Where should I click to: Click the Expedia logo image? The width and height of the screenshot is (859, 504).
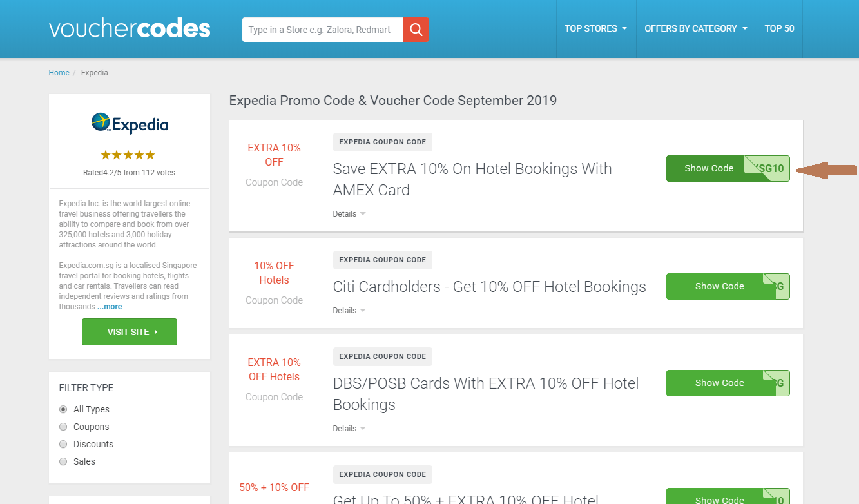(129, 124)
